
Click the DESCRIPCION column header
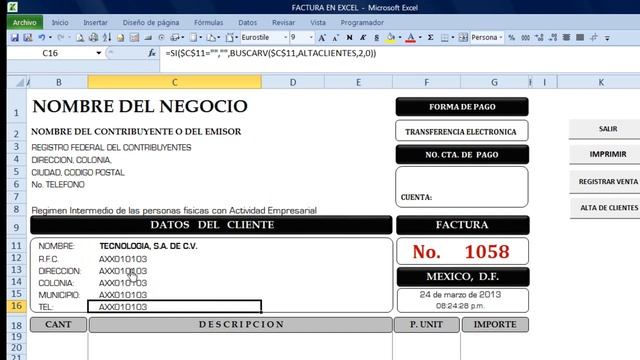241,324
